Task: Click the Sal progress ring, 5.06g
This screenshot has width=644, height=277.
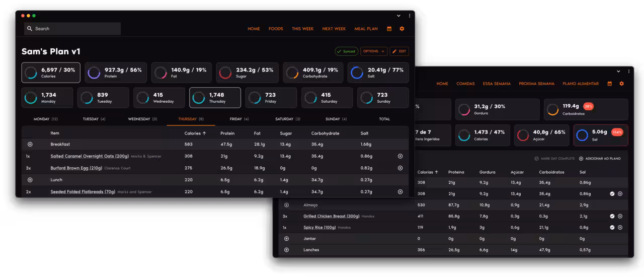Action: point(582,135)
